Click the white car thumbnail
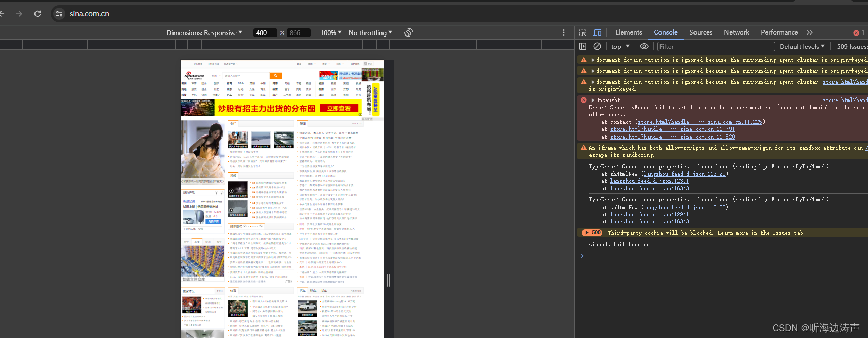The image size is (868, 338). coord(307,308)
